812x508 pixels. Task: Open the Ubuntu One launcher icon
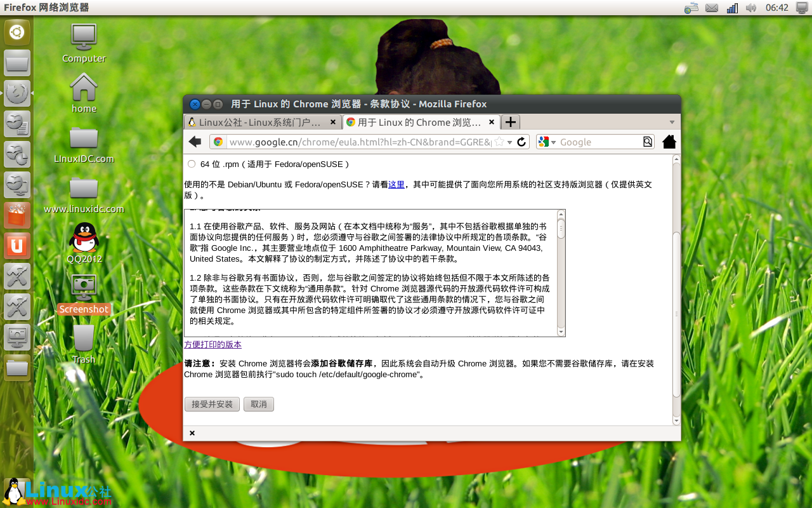point(17,246)
